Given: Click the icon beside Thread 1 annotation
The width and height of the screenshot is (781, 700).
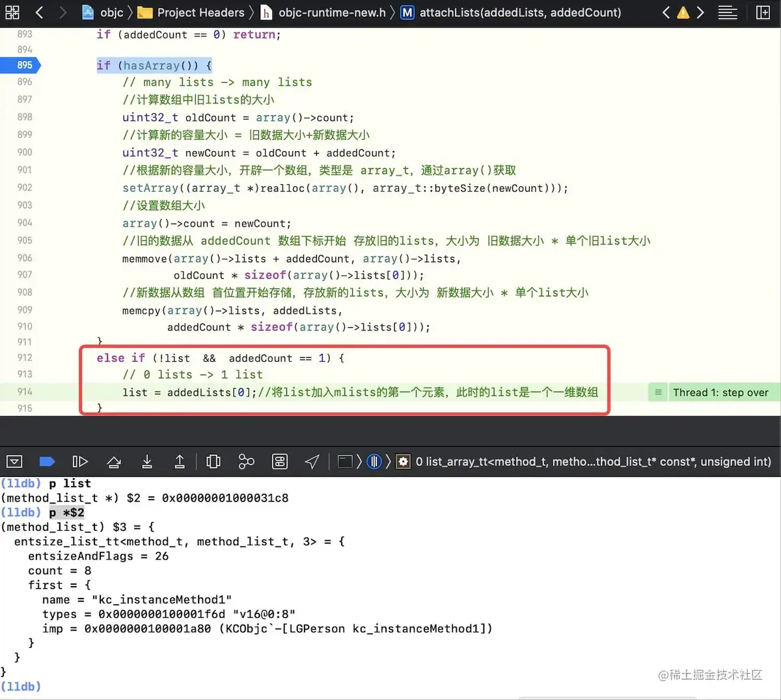Looking at the screenshot, I should (x=658, y=392).
